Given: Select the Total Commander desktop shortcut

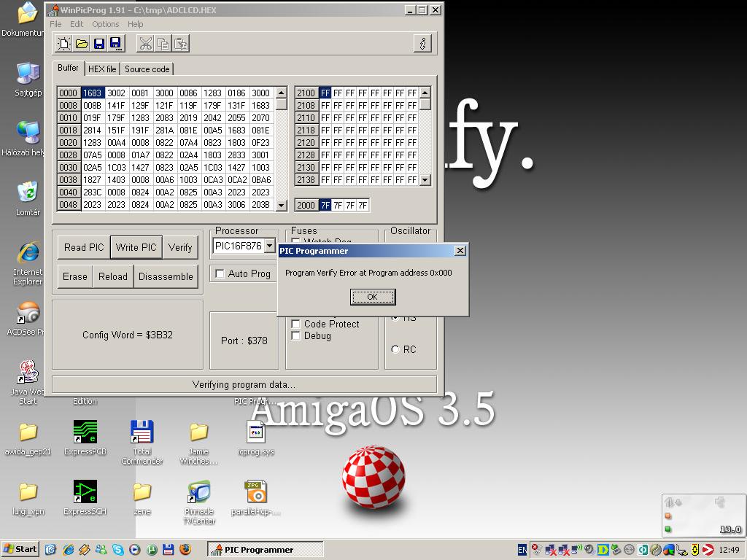Looking at the screenshot, I should [142, 442].
